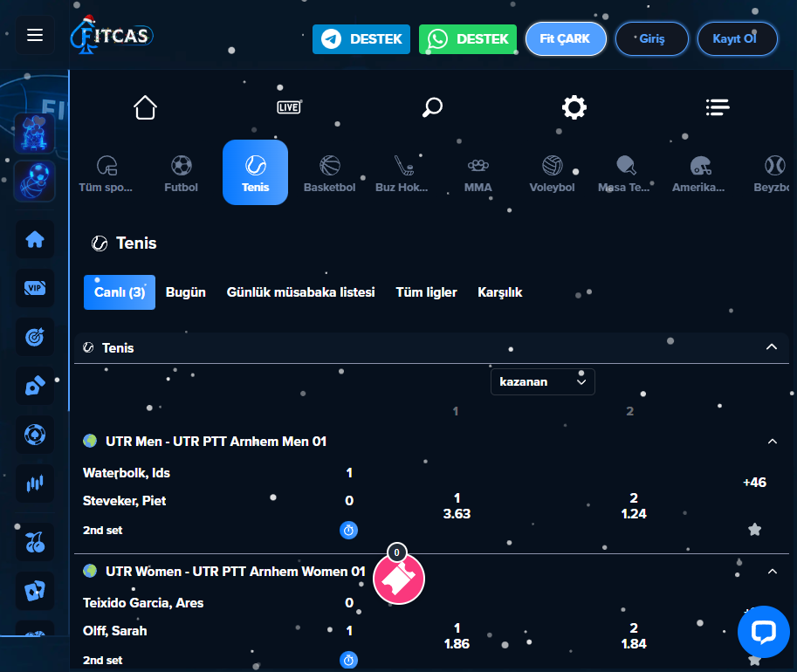Favorite the Waterbolk vs Steveker match star
This screenshot has width=797, height=672.
[x=754, y=529]
